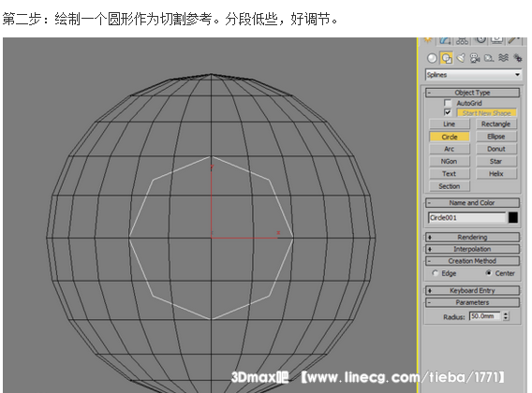
Task: Collapse the Parameters rollout
Action: tap(472, 302)
